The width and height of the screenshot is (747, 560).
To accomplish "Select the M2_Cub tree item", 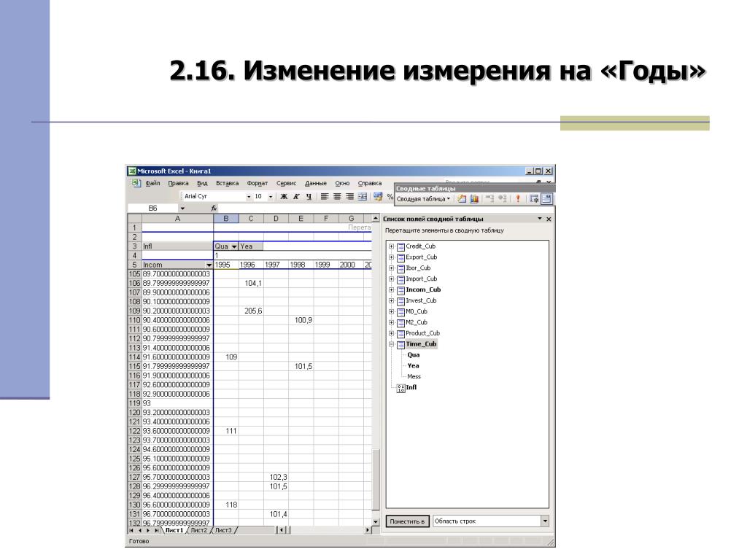I will pos(417,322).
